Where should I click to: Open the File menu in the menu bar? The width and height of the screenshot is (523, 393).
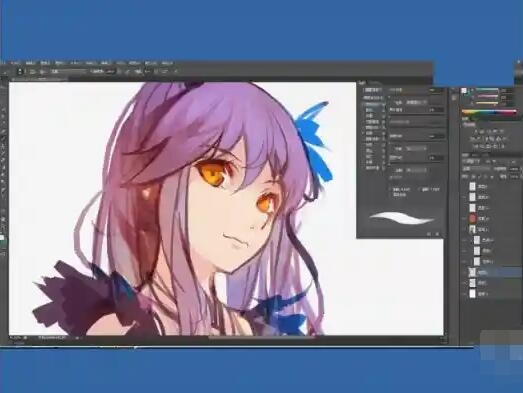pos(15,63)
